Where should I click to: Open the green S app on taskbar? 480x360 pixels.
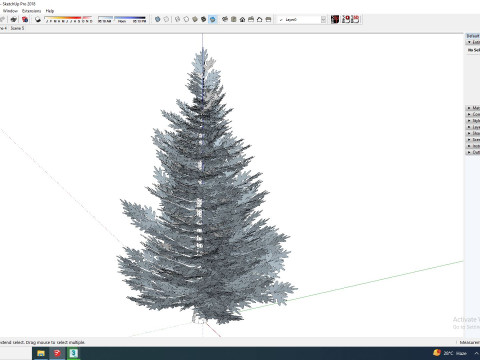click(x=73, y=353)
